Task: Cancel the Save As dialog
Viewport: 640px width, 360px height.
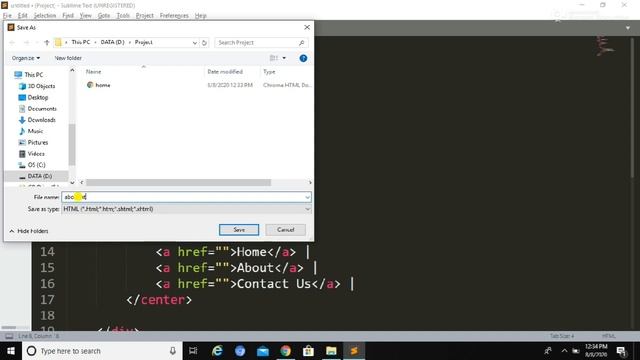Action: pyautogui.click(x=285, y=230)
